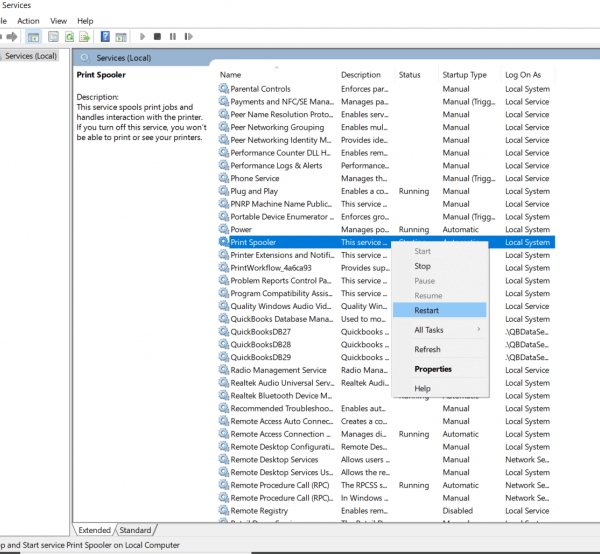Image resolution: width=600 pixels, height=554 pixels.
Task: Click the Forward arrow toolbar icon
Action: coord(12,37)
